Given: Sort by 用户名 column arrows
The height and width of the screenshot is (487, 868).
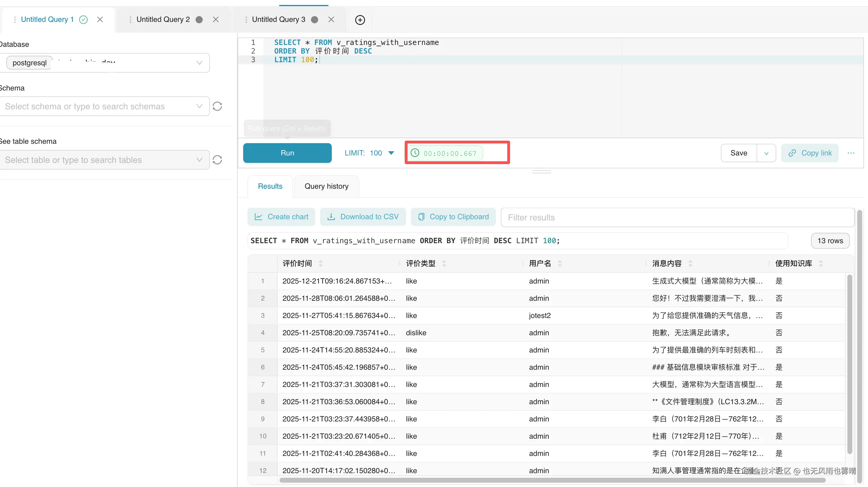Looking at the screenshot, I should (x=560, y=263).
